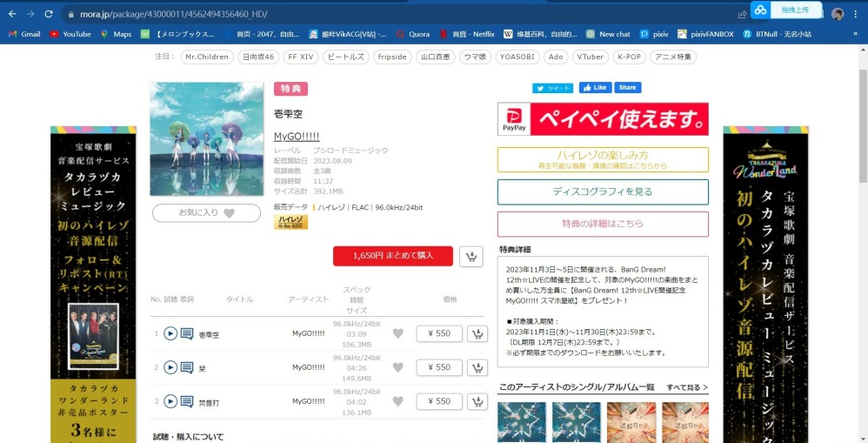
Task: Open New chat bookmark
Action: 608,34
